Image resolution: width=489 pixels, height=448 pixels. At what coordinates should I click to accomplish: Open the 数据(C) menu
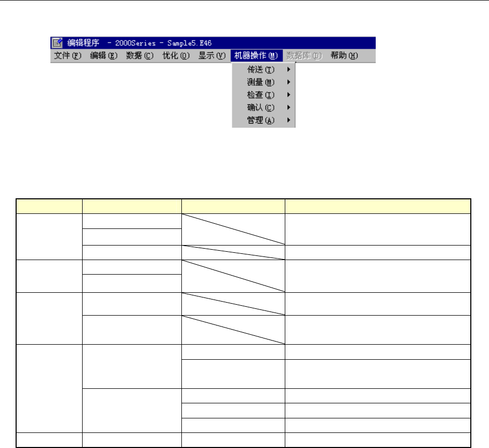pos(140,56)
